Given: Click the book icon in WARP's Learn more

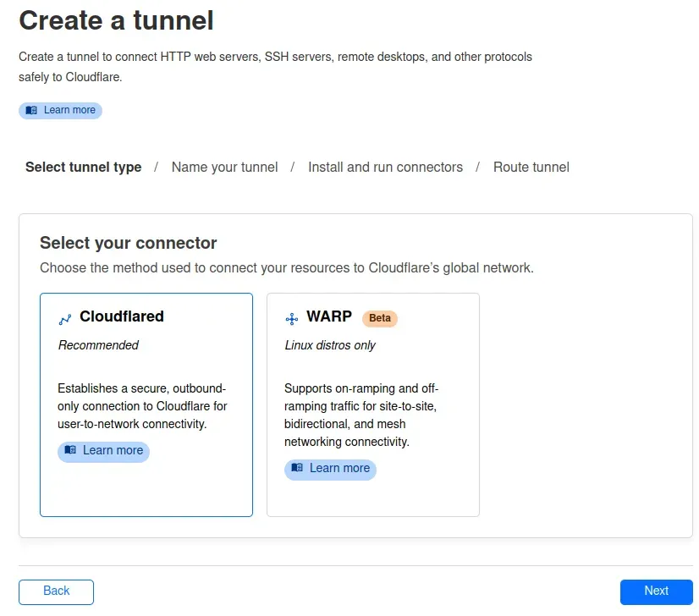Looking at the screenshot, I should 297,468.
